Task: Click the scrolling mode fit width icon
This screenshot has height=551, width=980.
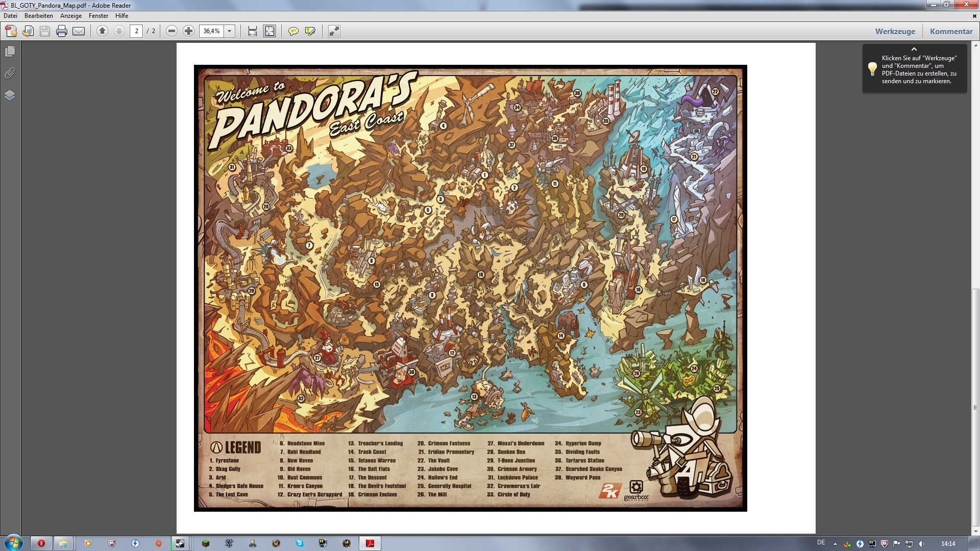Action: coord(253,31)
